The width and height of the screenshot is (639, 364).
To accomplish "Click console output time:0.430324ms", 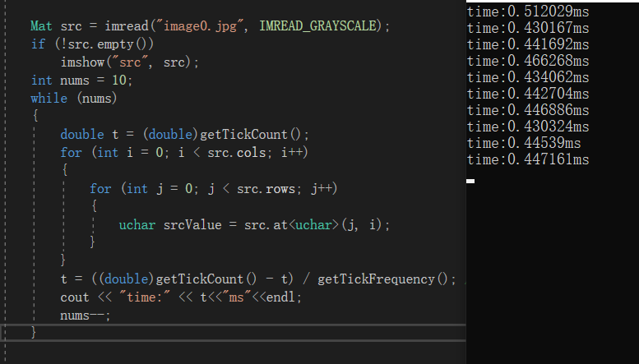I will coord(528,127).
